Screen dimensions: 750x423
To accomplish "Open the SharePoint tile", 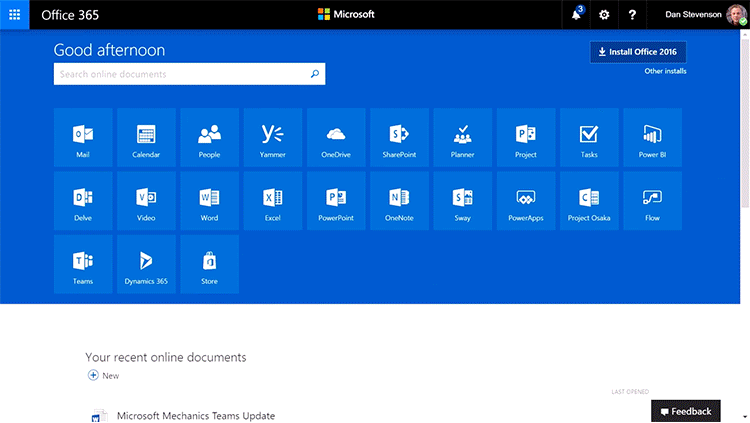I will tap(399, 137).
